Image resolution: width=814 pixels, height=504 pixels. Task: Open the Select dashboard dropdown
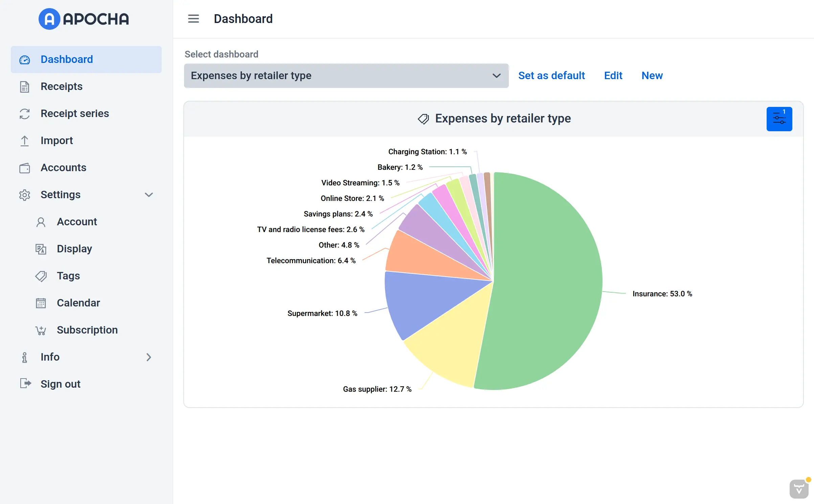[346, 76]
